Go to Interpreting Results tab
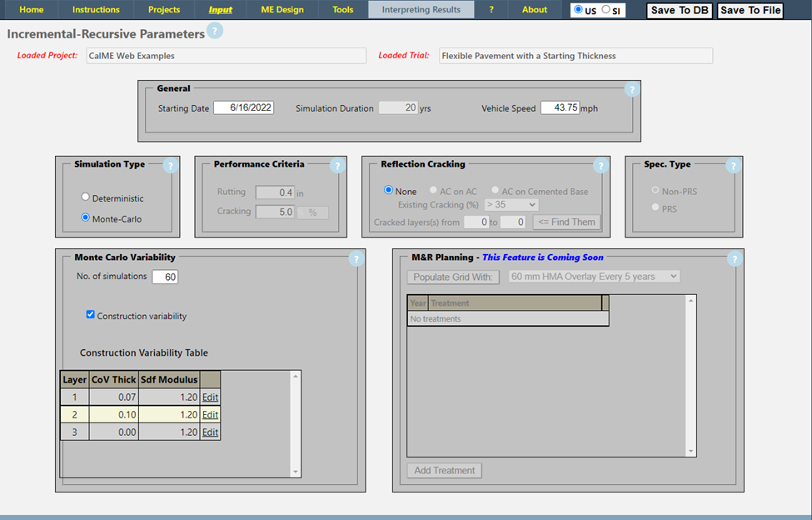 coord(421,10)
